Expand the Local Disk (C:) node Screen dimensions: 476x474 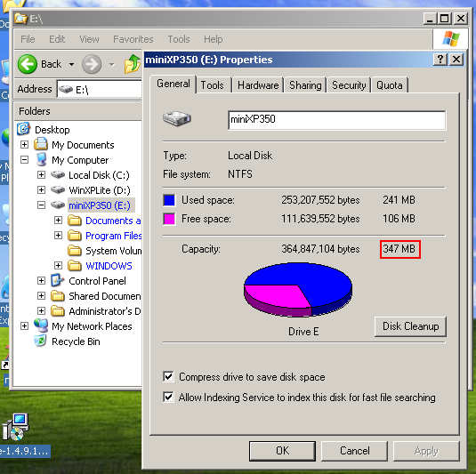(41, 175)
